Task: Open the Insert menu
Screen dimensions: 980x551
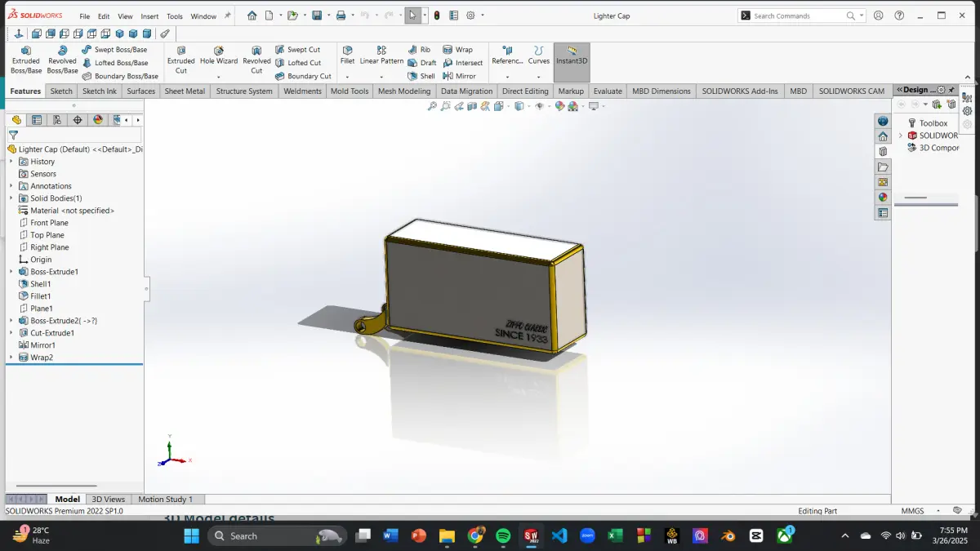Action: (149, 16)
